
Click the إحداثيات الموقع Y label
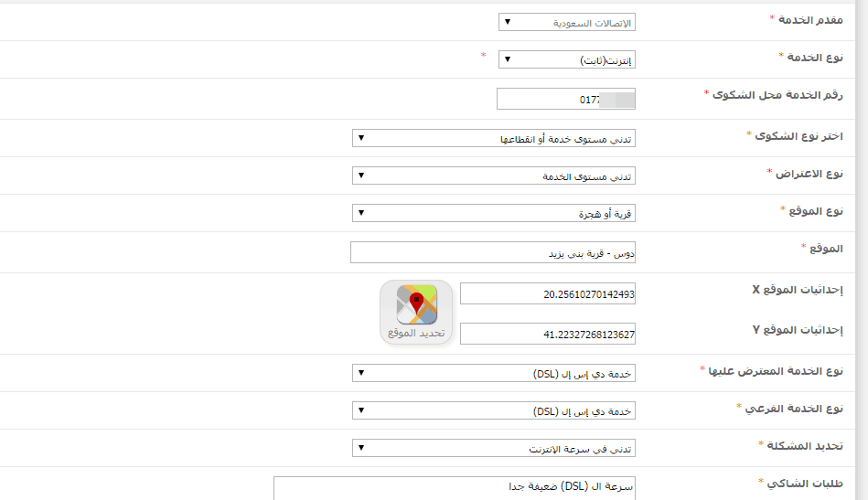[797, 330]
